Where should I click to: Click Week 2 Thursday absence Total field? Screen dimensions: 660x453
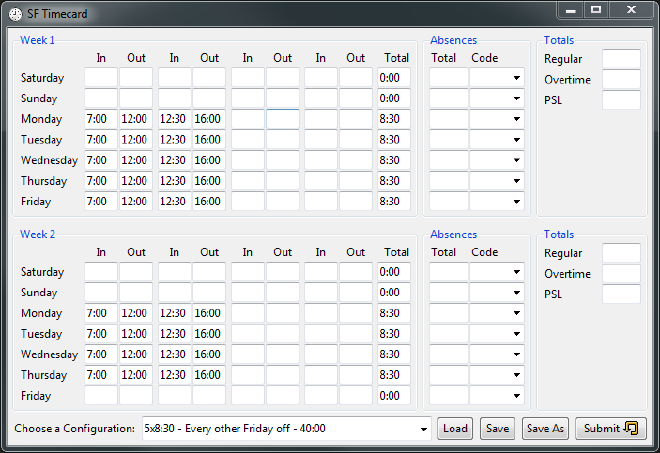pos(449,375)
